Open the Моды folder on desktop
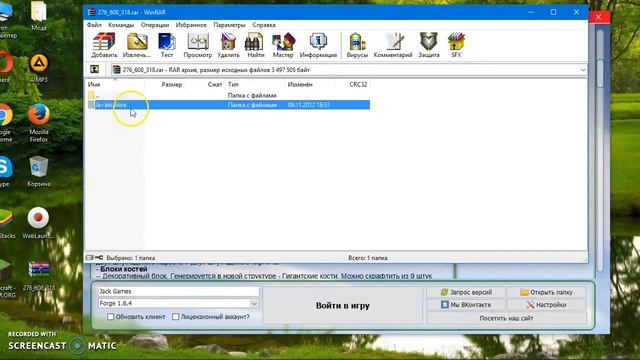 [x=39, y=16]
